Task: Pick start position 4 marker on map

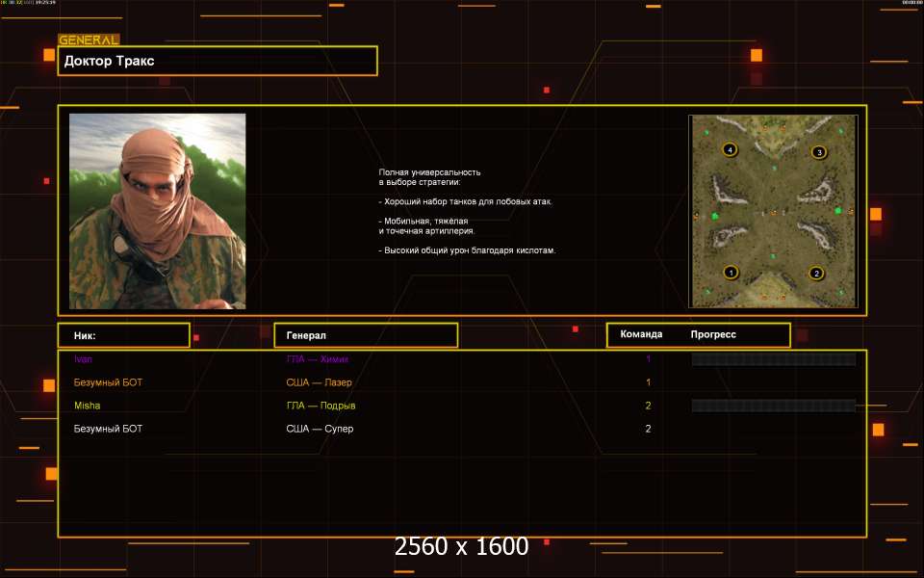Action: (x=731, y=149)
